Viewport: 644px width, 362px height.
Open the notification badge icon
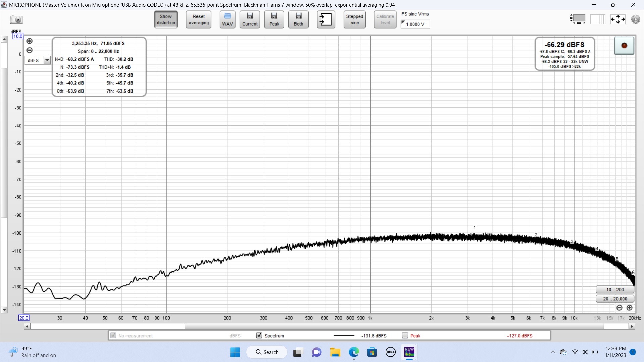click(x=633, y=352)
